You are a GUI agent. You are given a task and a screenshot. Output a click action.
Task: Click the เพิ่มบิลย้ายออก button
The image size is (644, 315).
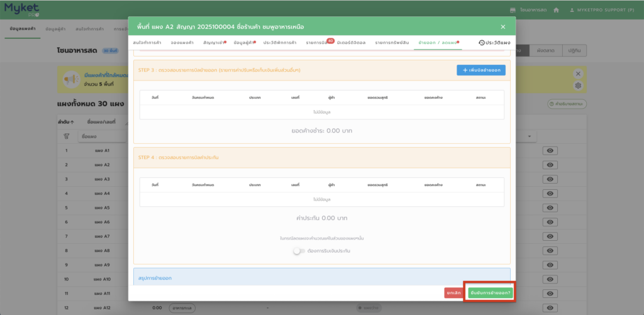480,70
